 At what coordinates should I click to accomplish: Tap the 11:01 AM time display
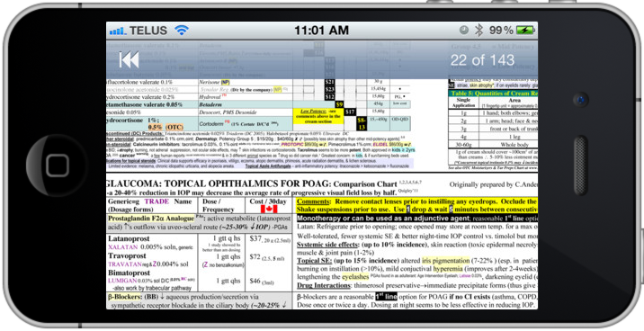(322, 31)
